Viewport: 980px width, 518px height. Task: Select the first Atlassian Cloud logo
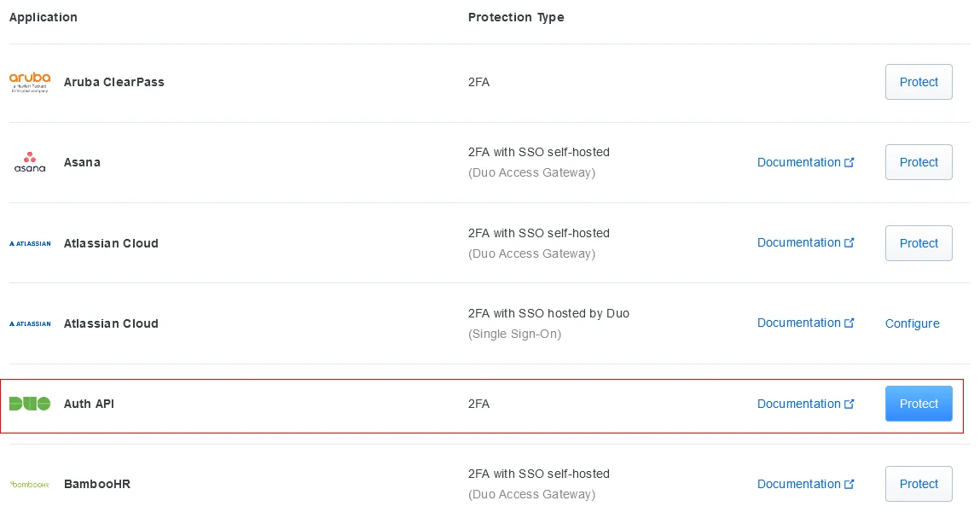coord(30,243)
